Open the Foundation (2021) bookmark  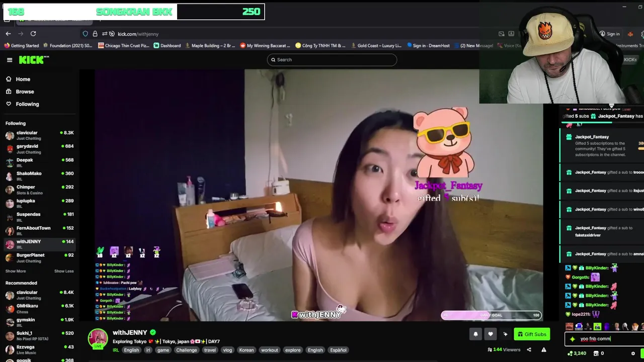pos(67,45)
